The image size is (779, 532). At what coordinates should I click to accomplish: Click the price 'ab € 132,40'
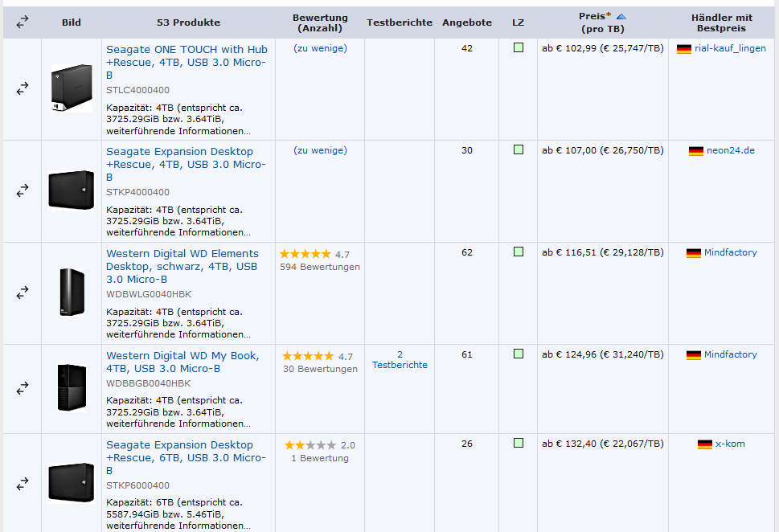pyautogui.click(x=569, y=444)
